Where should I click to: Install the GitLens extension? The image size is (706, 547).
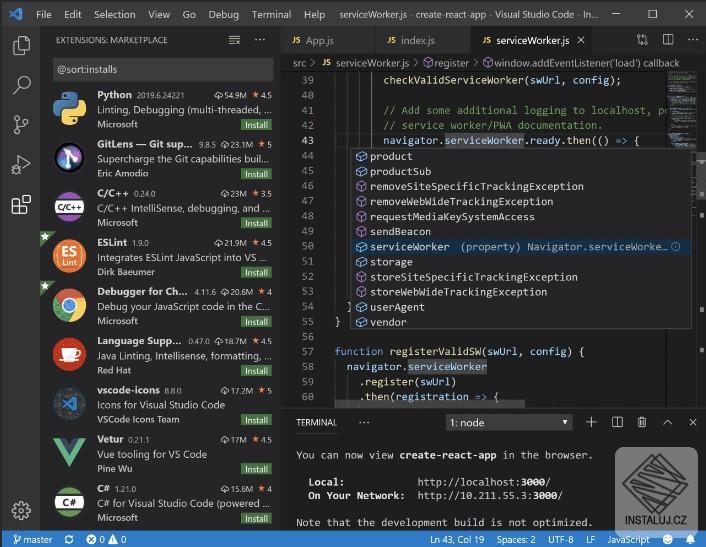256,174
